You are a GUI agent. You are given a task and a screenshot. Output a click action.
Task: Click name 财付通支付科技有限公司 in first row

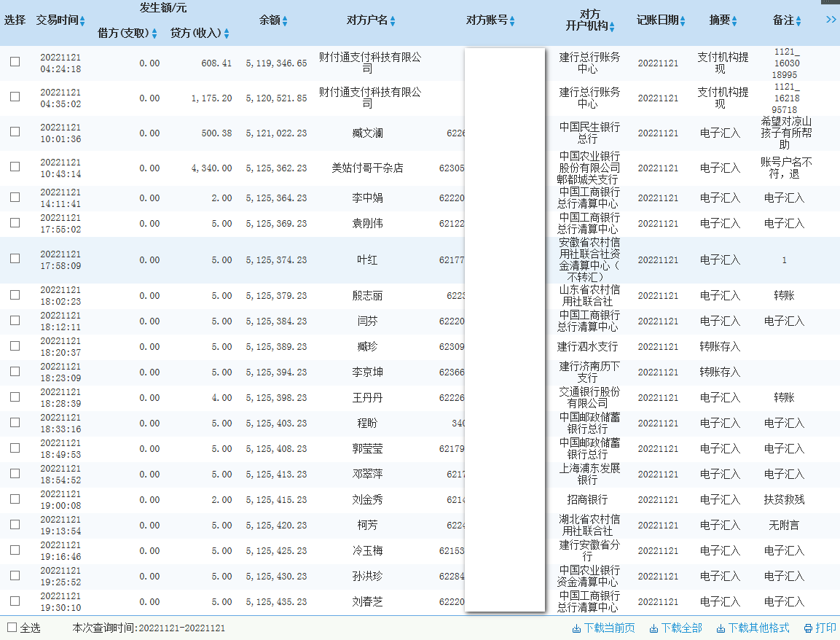369,63
